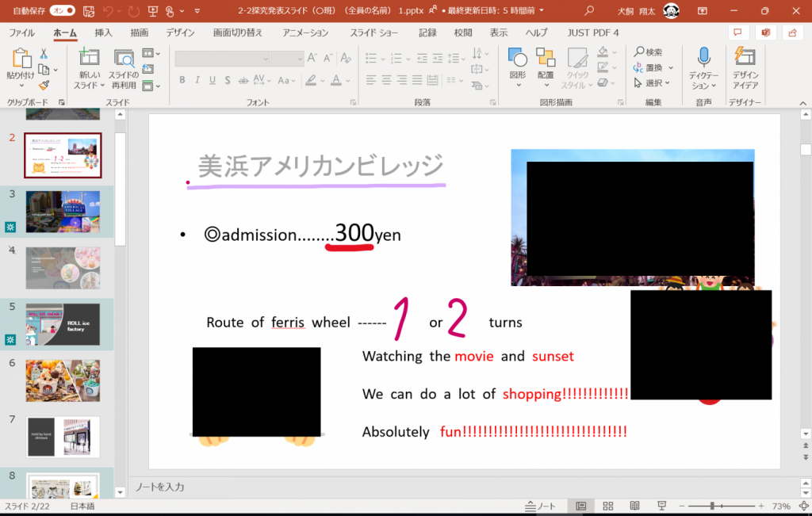Switch to Reading view in status bar

point(634,506)
